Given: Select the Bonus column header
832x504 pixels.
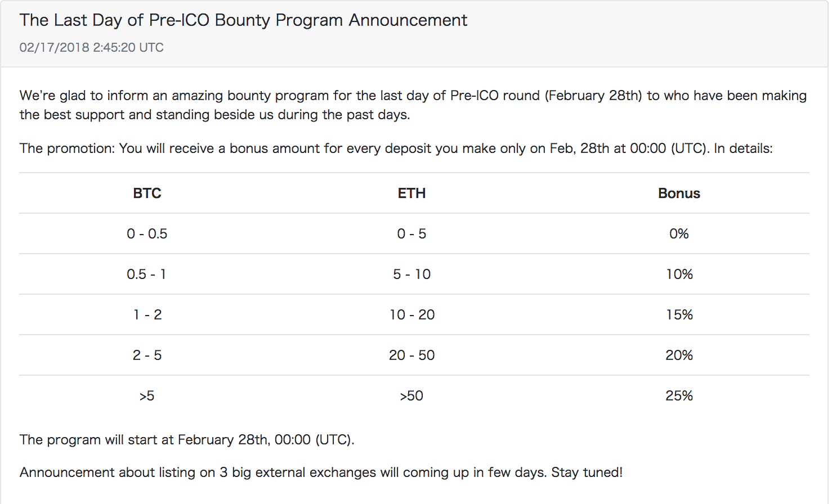Looking at the screenshot, I should click(679, 193).
